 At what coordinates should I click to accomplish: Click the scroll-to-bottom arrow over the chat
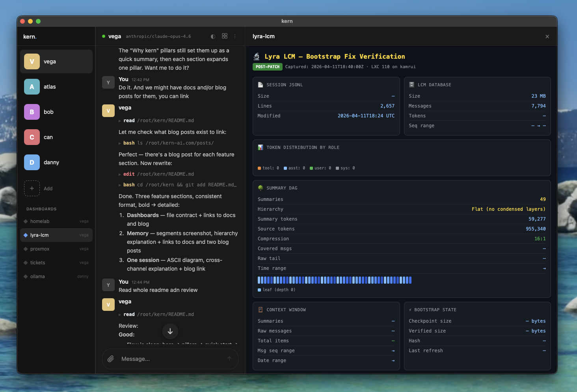pos(170,331)
